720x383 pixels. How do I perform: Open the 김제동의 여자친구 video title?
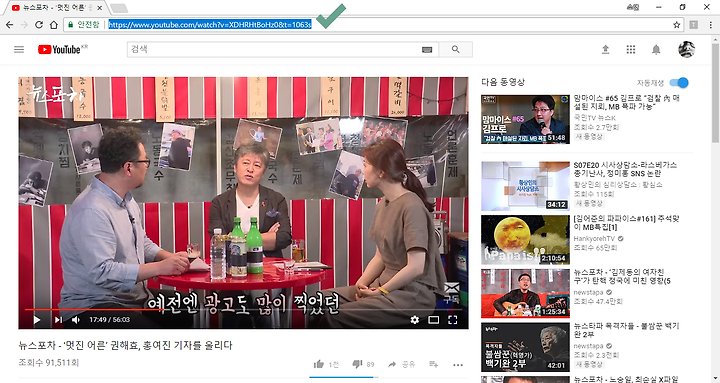pos(622,276)
